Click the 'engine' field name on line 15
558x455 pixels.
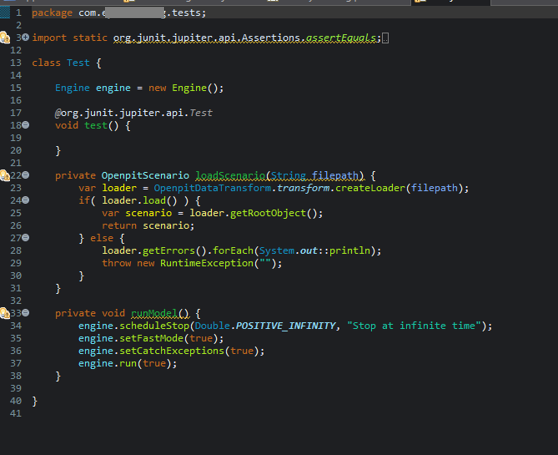point(113,88)
